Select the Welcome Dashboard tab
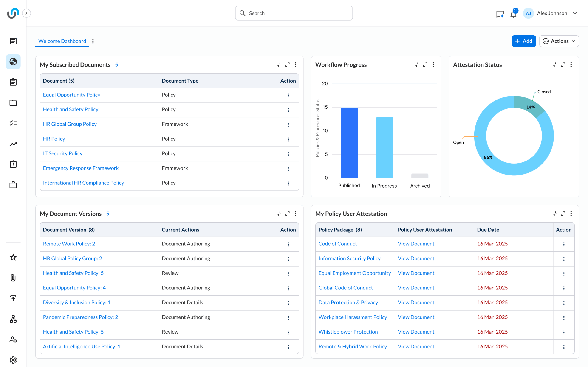This screenshot has height=367, width=588. click(62, 41)
